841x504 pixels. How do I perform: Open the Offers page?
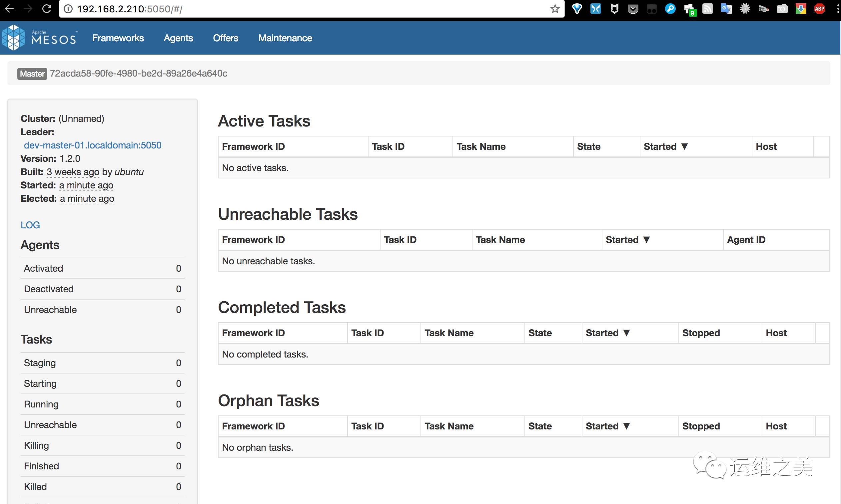tap(226, 38)
